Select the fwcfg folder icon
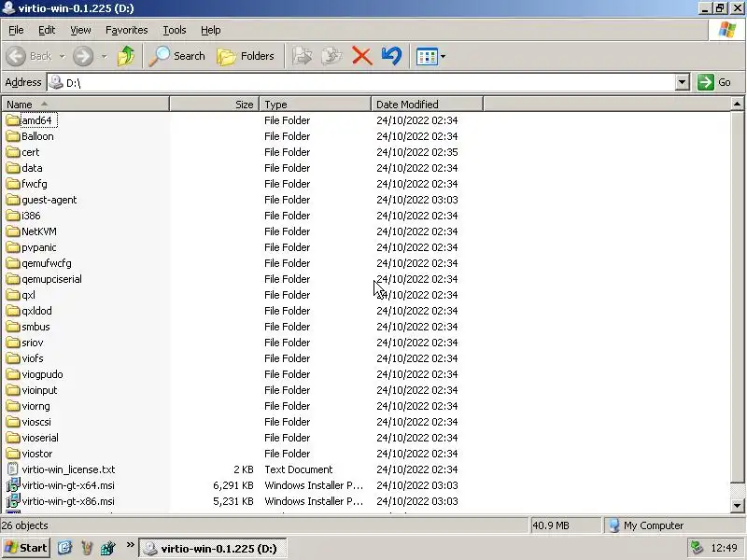This screenshot has width=747, height=560. click(13, 184)
